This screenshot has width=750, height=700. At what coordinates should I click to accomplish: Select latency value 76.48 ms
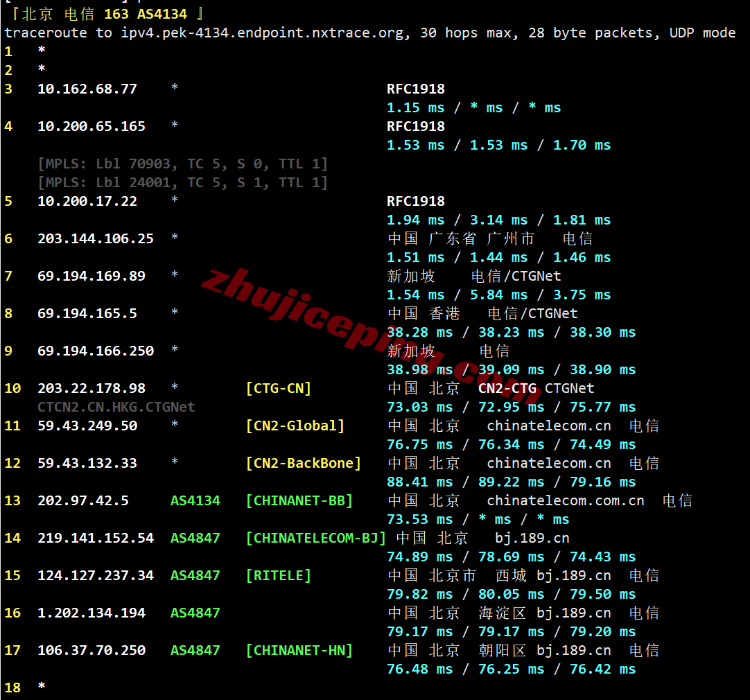click(x=420, y=669)
